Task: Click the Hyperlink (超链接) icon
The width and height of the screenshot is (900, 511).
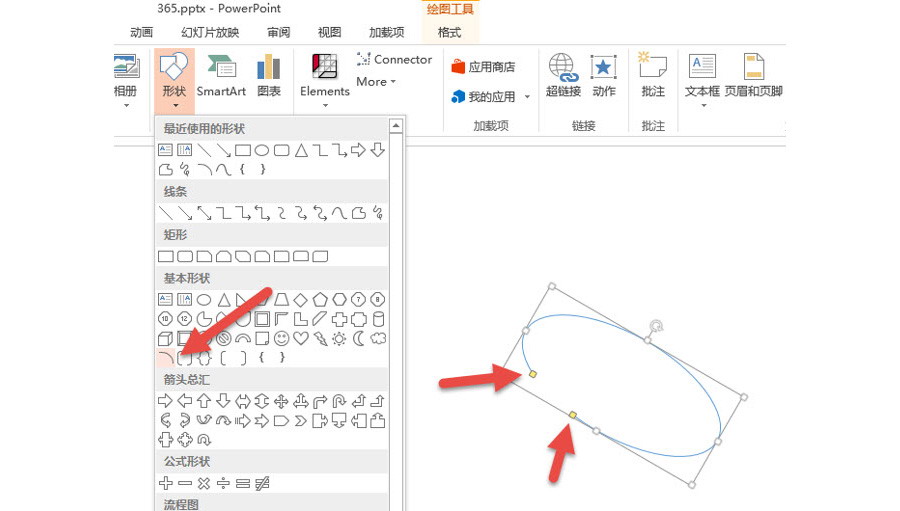Action: [x=563, y=76]
